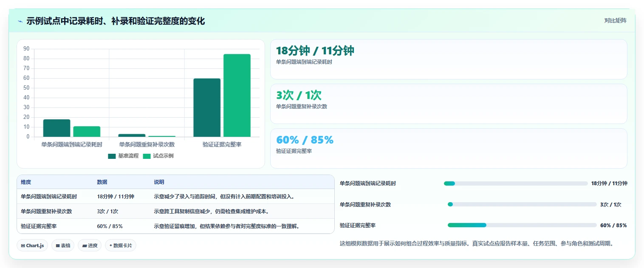Screen dimensions: 644x268
Task: Click baseline bar for 验证证据完整率 in chart
Action: (x=207, y=108)
